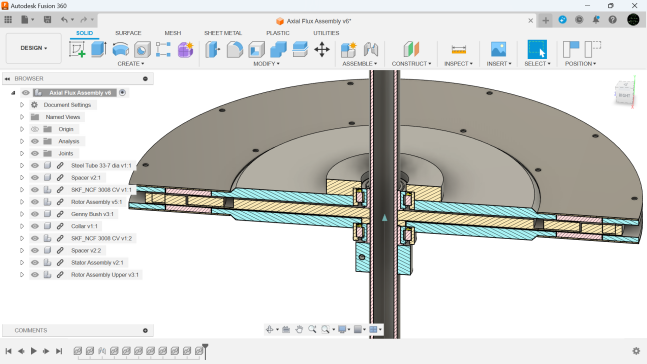The width and height of the screenshot is (647, 364).
Task: Hide the Gemmy Bush v3:1 component
Action: 35,214
